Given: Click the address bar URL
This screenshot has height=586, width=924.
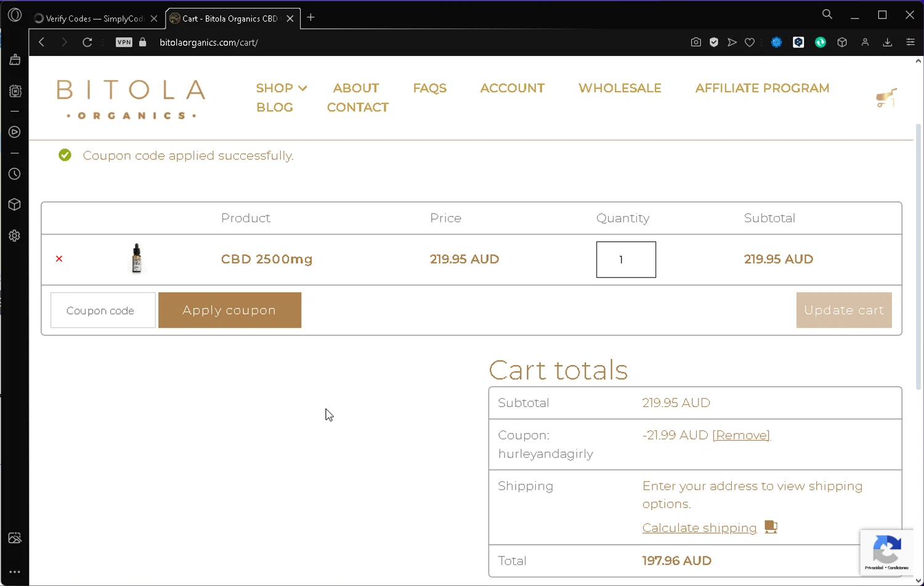Looking at the screenshot, I should pyautogui.click(x=209, y=42).
